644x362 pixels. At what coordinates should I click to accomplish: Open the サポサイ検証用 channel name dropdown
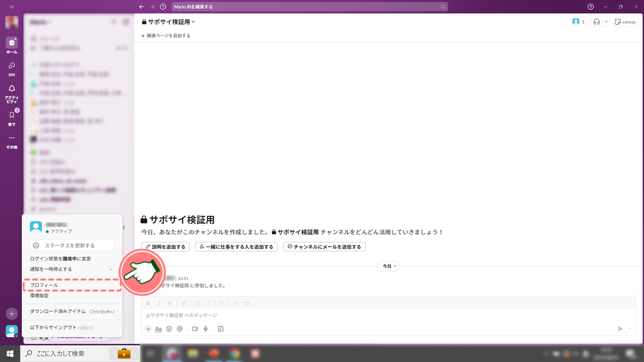click(169, 22)
